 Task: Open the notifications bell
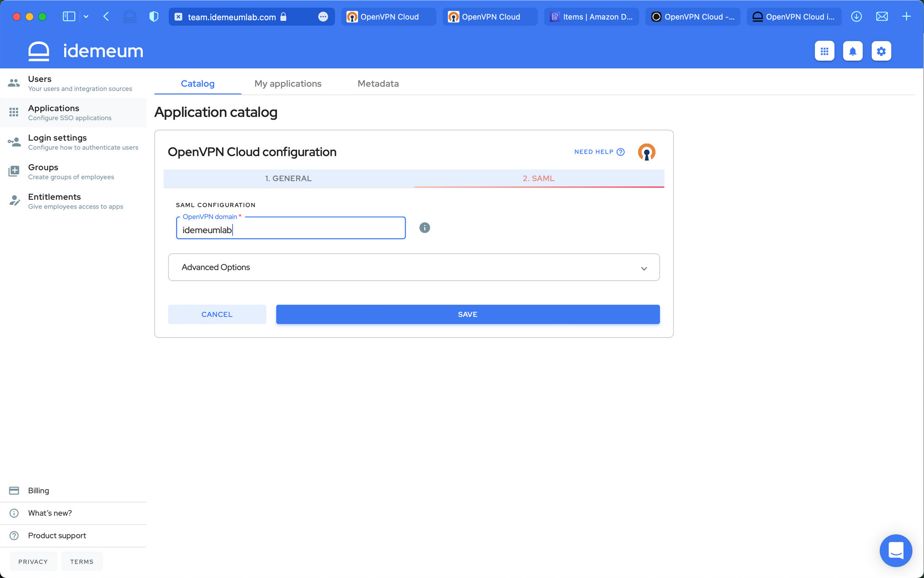853,51
